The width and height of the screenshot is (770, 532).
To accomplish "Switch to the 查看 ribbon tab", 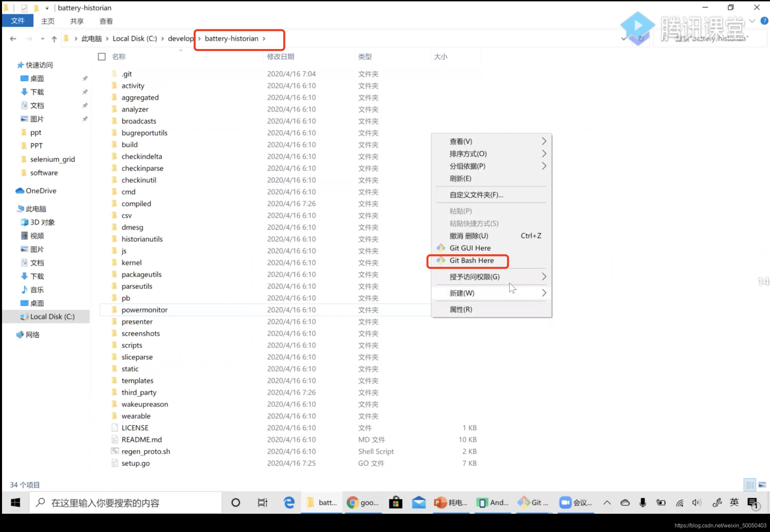I will coord(106,21).
